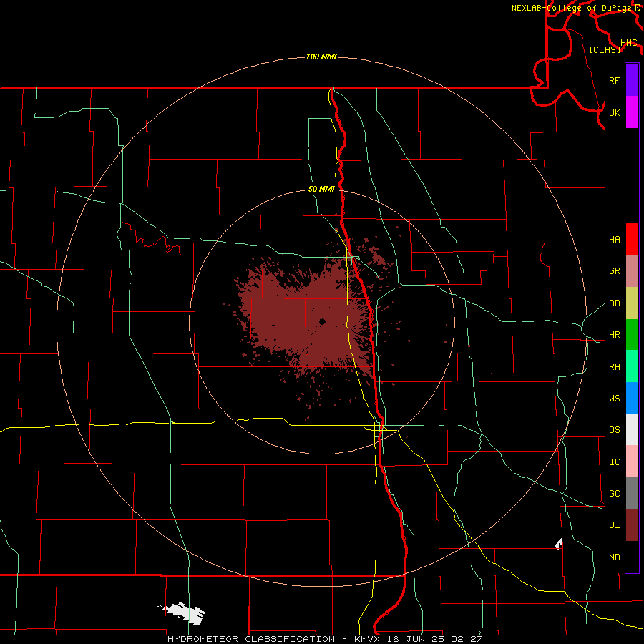Click the "50 NMI" range ring label

tap(321, 189)
